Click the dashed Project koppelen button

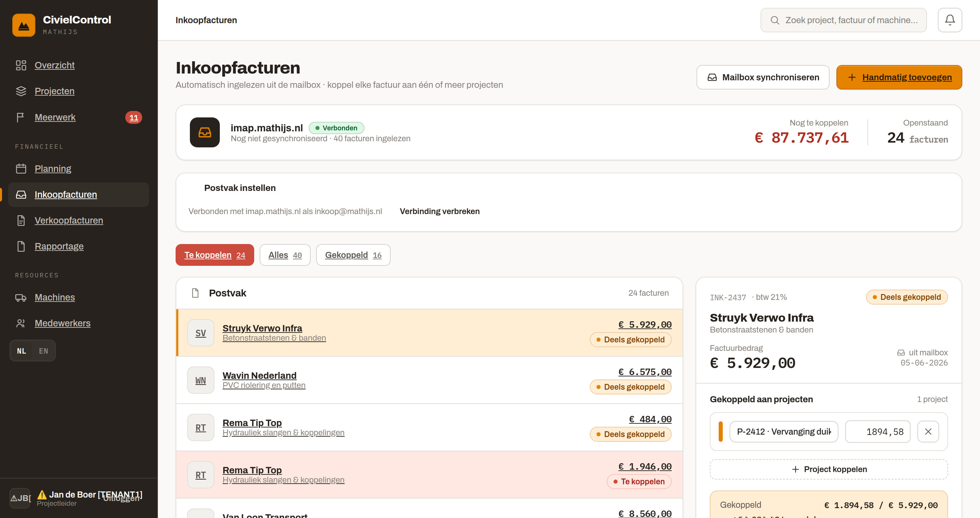(x=829, y=469)
